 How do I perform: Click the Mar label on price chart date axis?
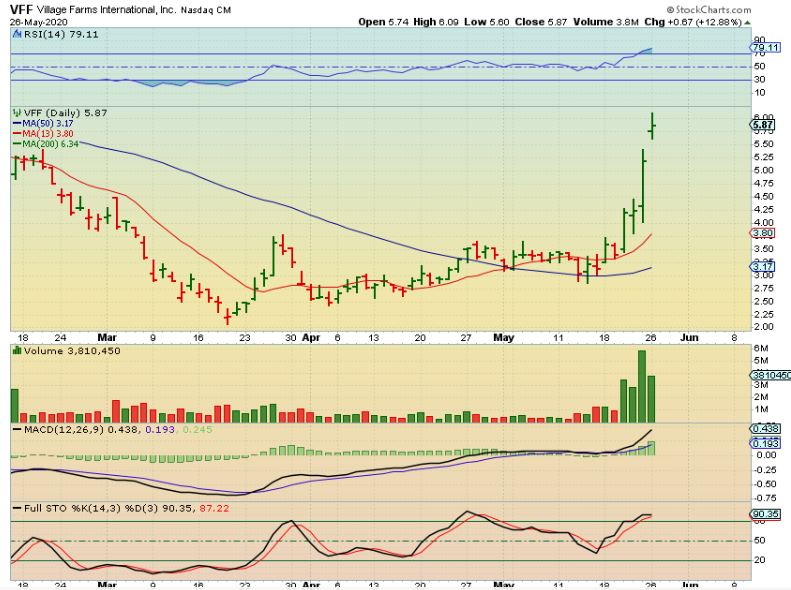click(x=107, y=337)
